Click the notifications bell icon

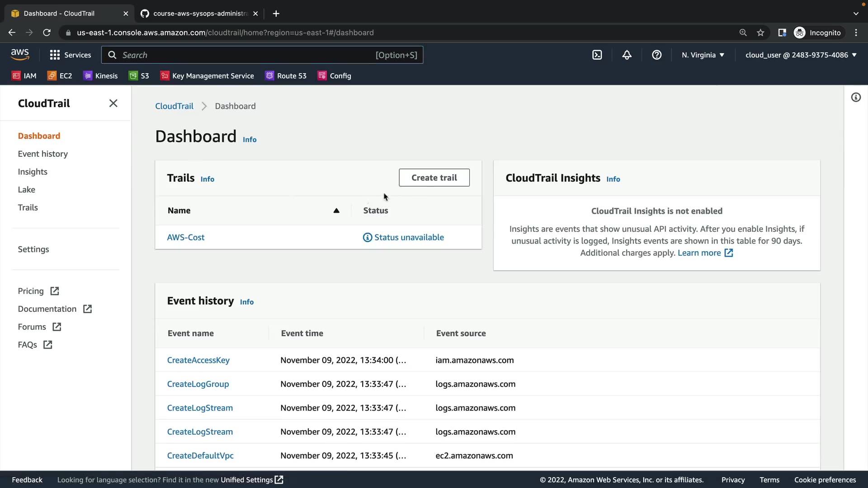coord(627,55)
